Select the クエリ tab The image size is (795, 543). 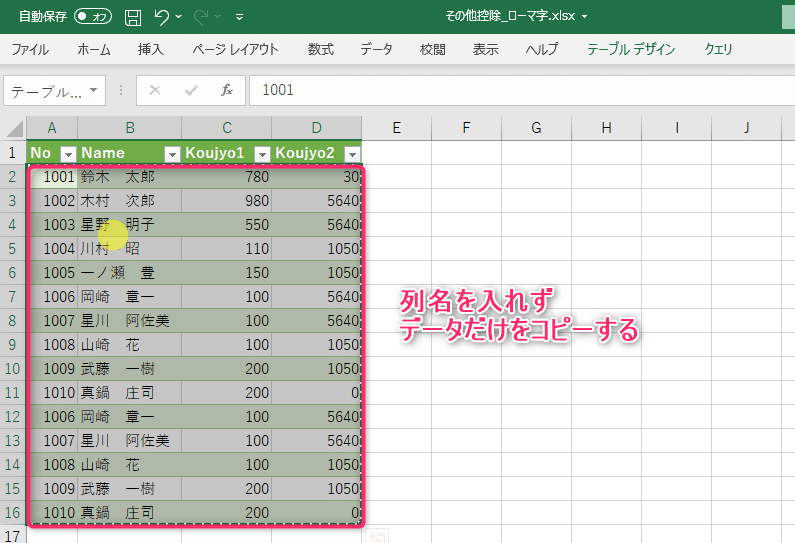tap(718, 49)
